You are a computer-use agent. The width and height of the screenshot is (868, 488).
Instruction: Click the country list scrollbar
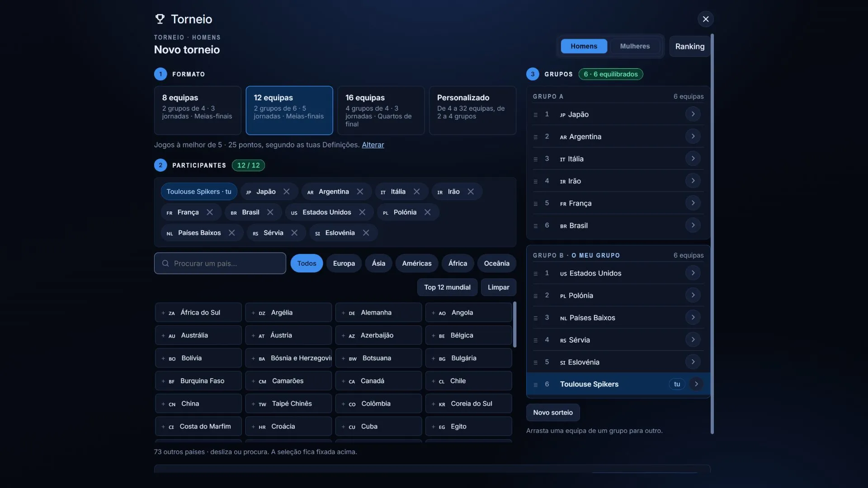(x=514, y=324)
